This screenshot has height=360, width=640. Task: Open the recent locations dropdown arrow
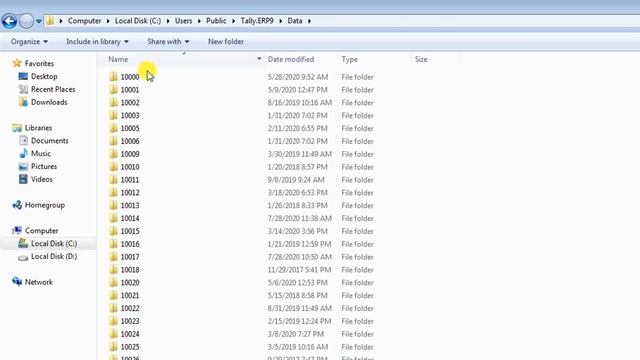39,21
